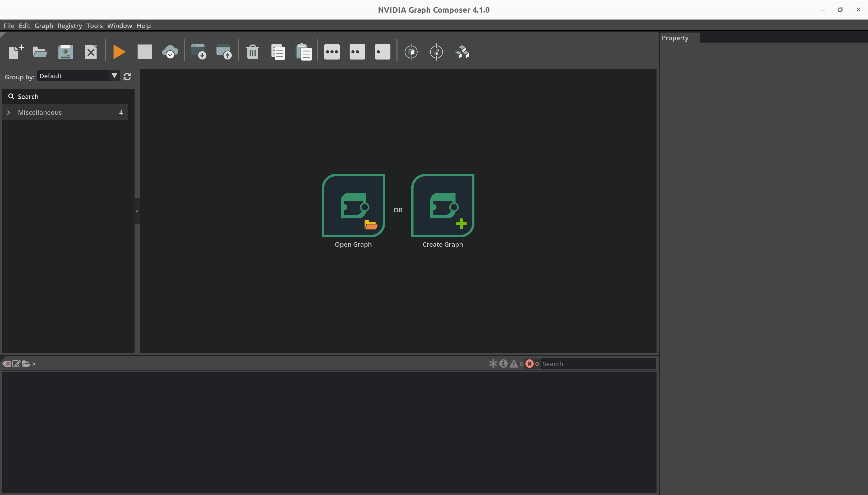This screenshot has width=868, height=495.
Task: Open the Registry menu
Action: click(x=70, y=26)
